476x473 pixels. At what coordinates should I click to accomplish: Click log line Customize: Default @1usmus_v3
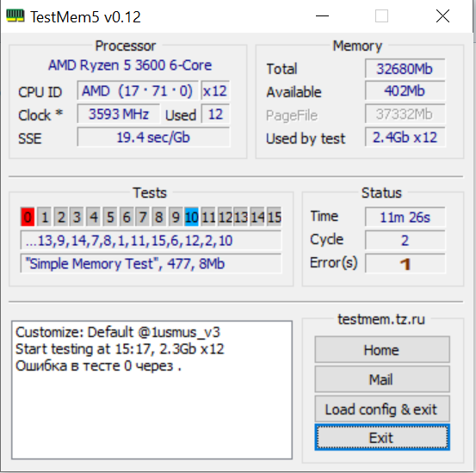coord(118,332)
